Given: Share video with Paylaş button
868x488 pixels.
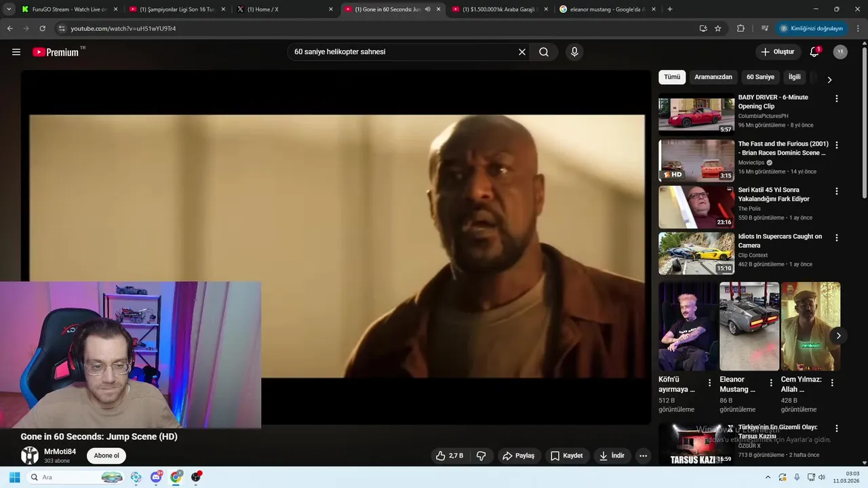Looking at the screenshot, I should point(519,456).
